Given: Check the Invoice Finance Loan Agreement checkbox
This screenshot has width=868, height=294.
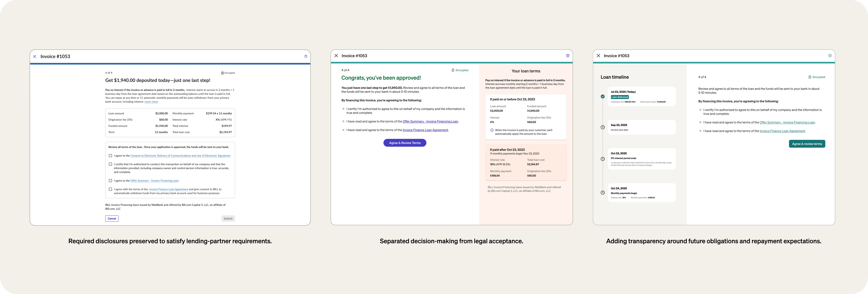Looking at the screenshot, I should click(x=110, y=189).
